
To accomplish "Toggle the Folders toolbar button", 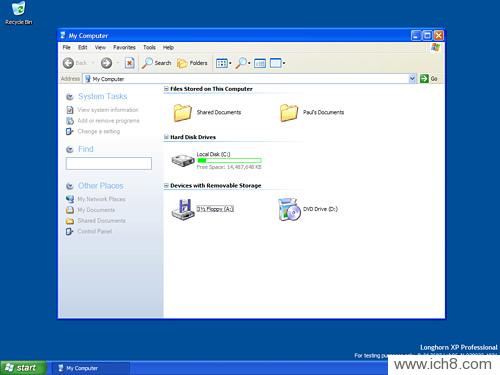I will coord(192,63).
